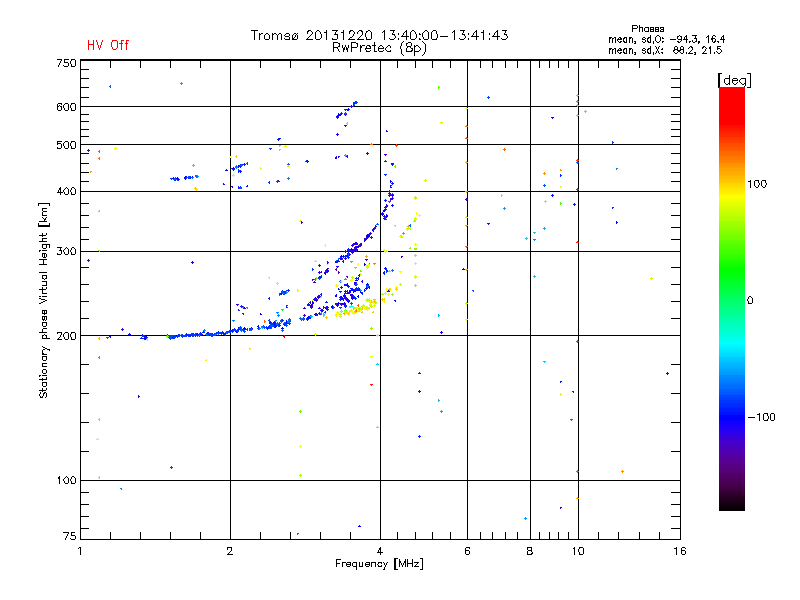This screenshot has width=800, height=600.
Task: Click the x-axis label '8'
Action: point(530,551)
